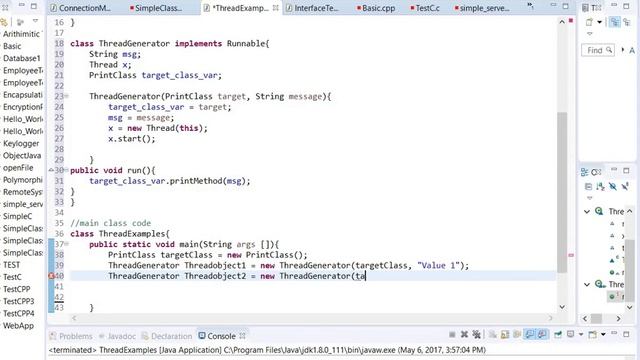Click the '//main class code' comment

point(111,223)
